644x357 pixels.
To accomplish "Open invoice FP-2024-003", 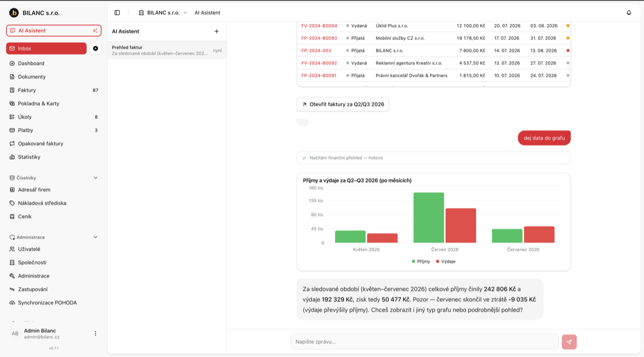I will click(x=316, y=51).
